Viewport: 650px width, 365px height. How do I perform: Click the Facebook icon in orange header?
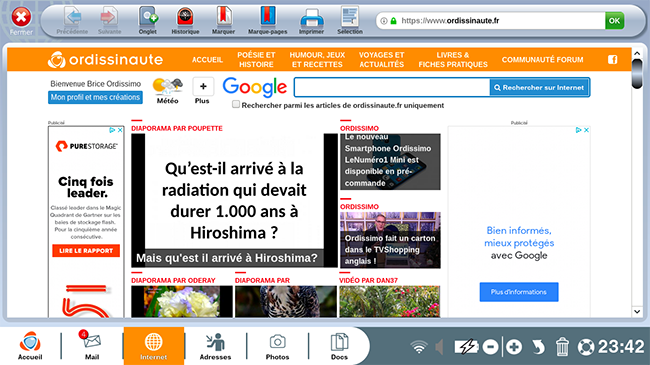[613, 60]
